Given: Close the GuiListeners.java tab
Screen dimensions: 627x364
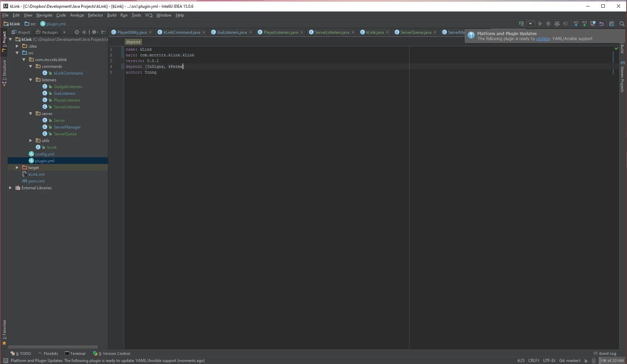Looking at the screenshot, I should (251, 32).
